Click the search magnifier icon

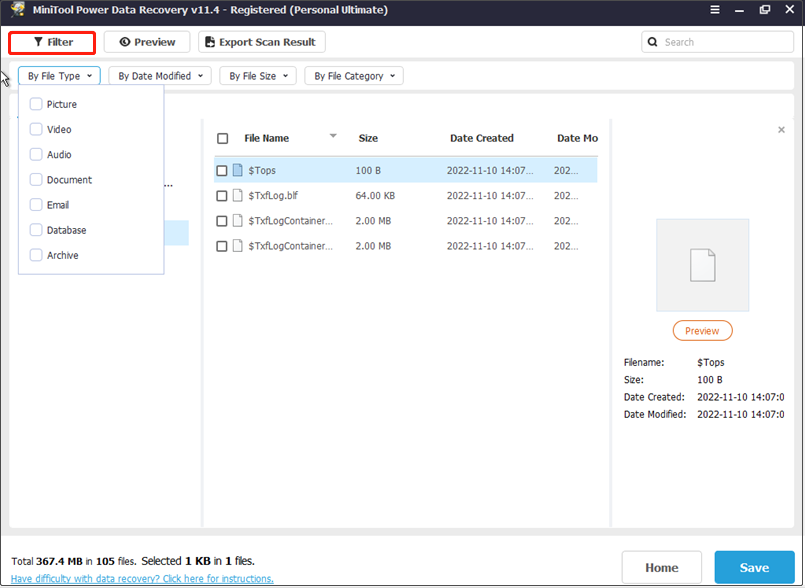(653, 42)
